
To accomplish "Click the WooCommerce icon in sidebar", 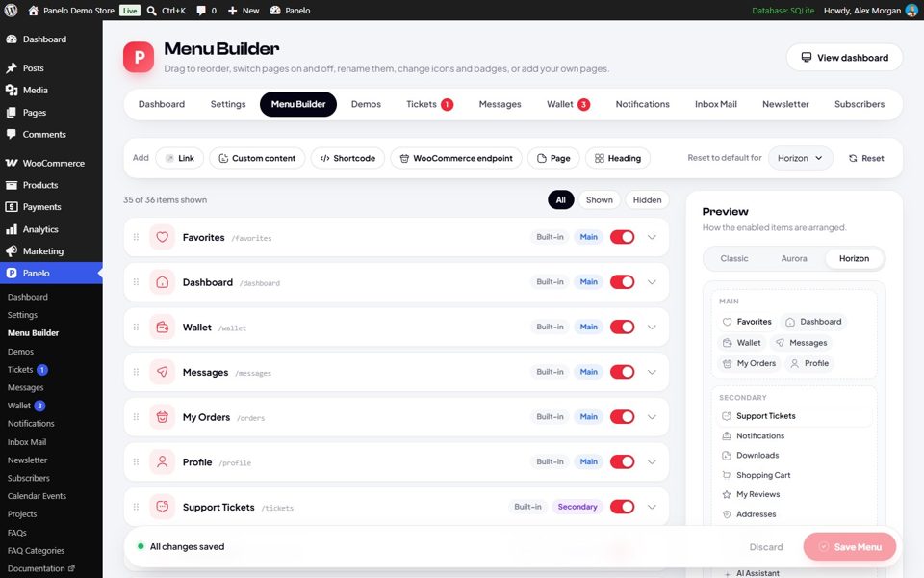I will pos(12,163).
